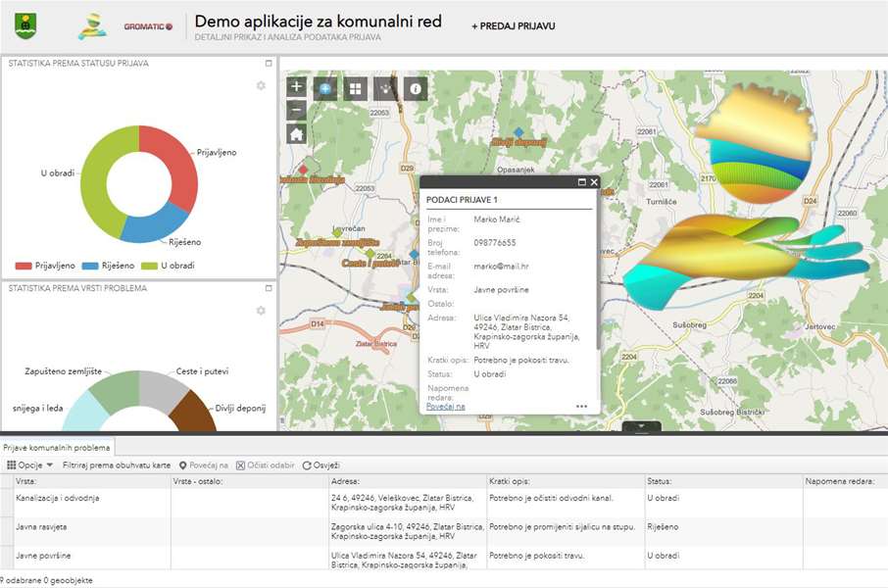Open popup more options ellipsis
This screenshot has width=888, height=588.
[581, 407]
